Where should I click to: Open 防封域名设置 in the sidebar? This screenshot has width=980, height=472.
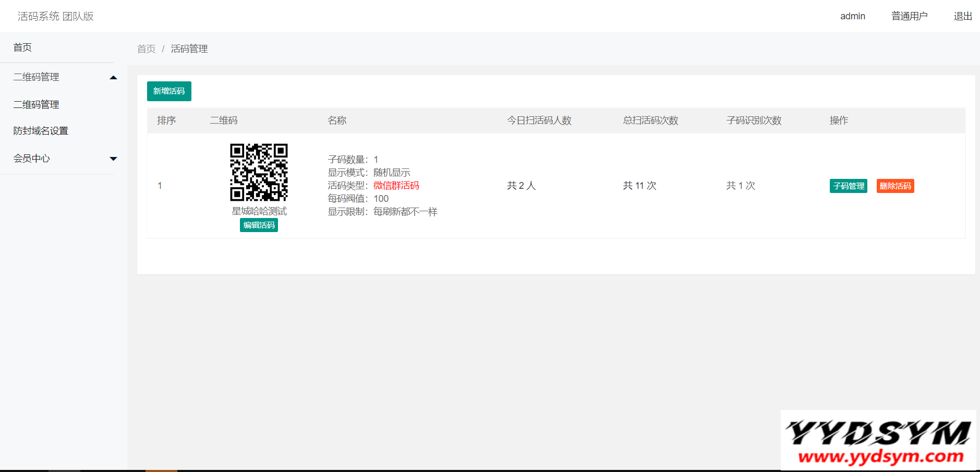pos(41,131)
